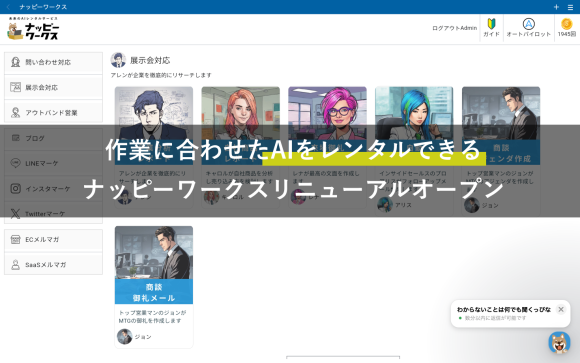The height and width of the screenshot is (363, 580).
Task: Click the Instagram icon in sidebar
Action: click(16, 189)
